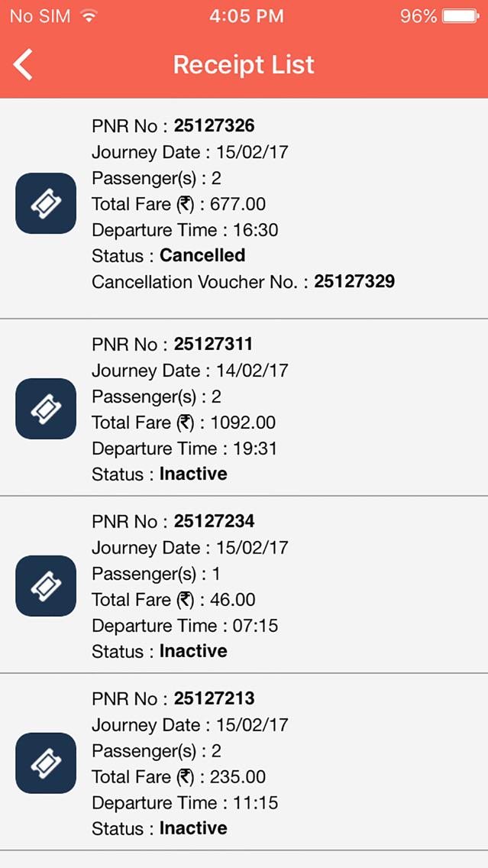Open the receipt for PNR 25127234
The height and width of the screenshot is (868, 488).
(x=244, y=586)
